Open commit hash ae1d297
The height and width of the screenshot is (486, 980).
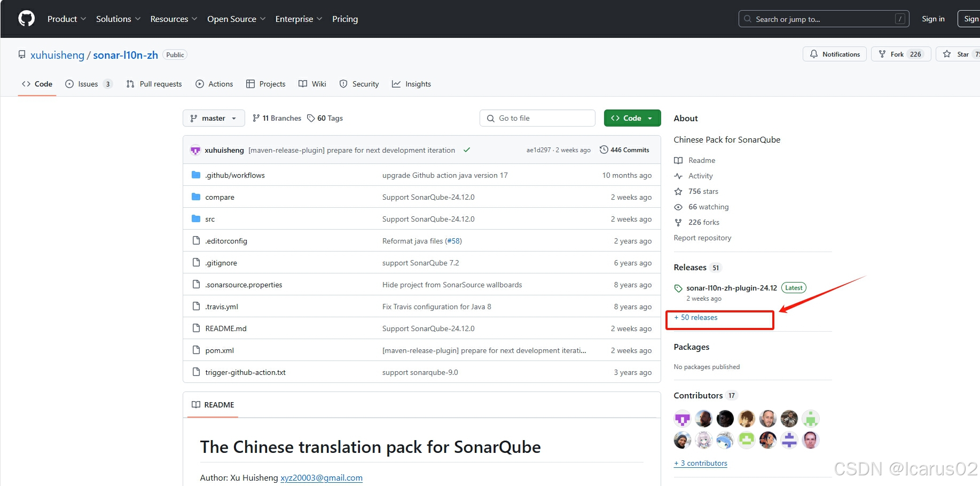tap(538, 150)
